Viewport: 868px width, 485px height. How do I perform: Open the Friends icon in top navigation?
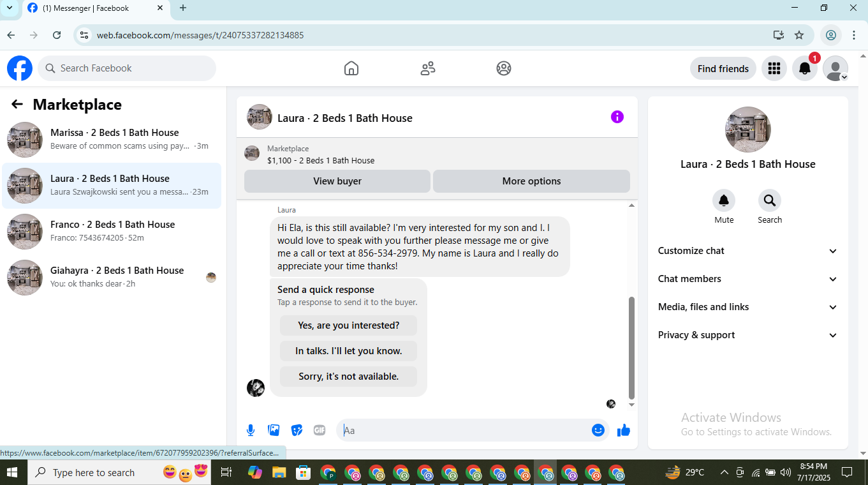click(428, 68)
